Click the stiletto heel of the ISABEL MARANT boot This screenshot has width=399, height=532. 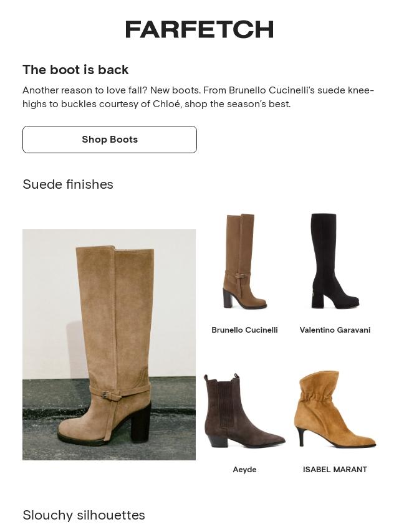(x=300, y=437)
